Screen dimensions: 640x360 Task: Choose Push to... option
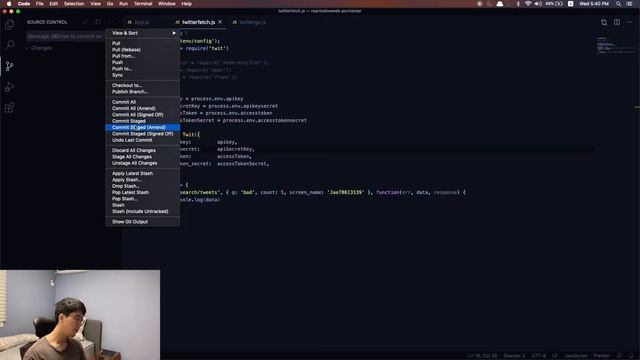tap(142, 69)
